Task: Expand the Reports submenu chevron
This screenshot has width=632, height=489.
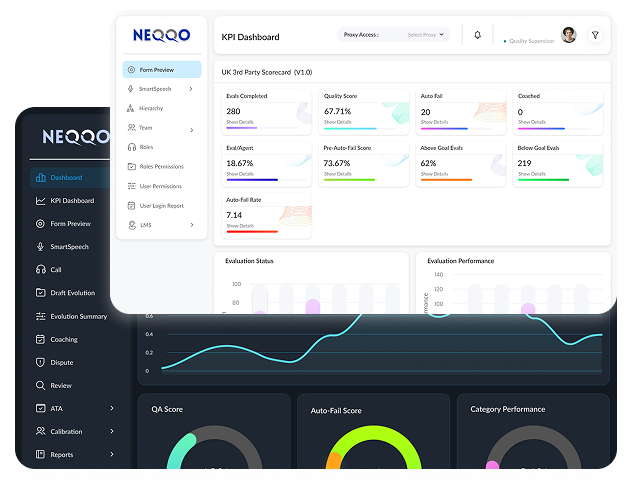Action: point(112,454)
